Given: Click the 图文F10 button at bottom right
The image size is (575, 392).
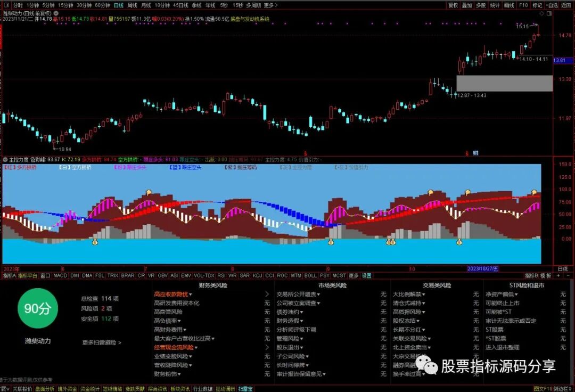Looking at the screenshot, I should coord(543,389).
